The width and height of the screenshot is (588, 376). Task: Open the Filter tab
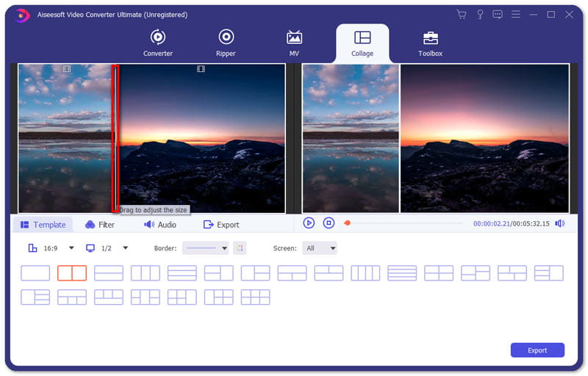point(100,225)
